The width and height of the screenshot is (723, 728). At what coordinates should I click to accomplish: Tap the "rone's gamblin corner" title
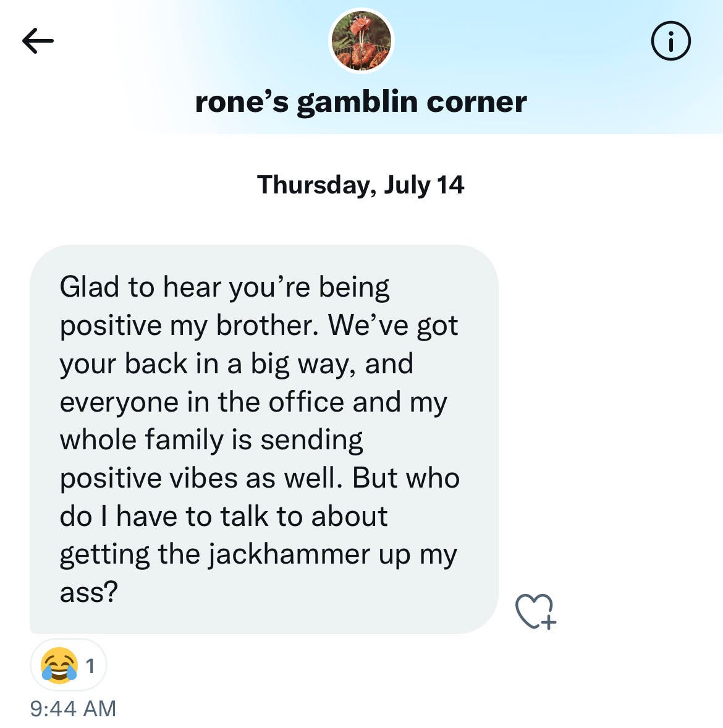pyautogui.click(x=361, y=102)
